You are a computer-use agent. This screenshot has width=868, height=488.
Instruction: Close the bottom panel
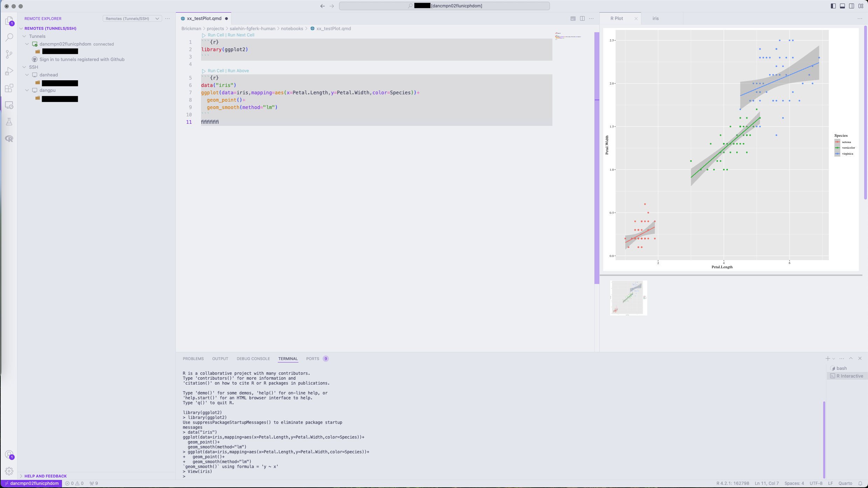860,358
